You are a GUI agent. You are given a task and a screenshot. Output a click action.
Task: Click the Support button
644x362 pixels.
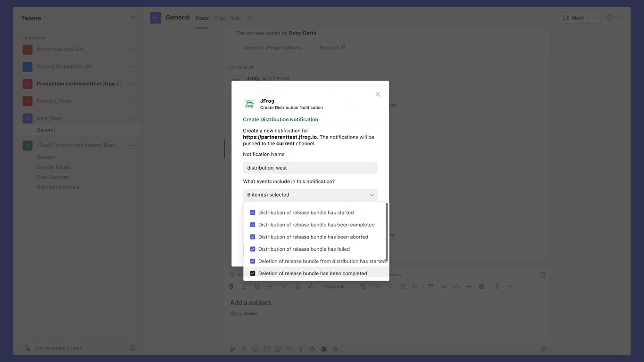pos(332,48)
